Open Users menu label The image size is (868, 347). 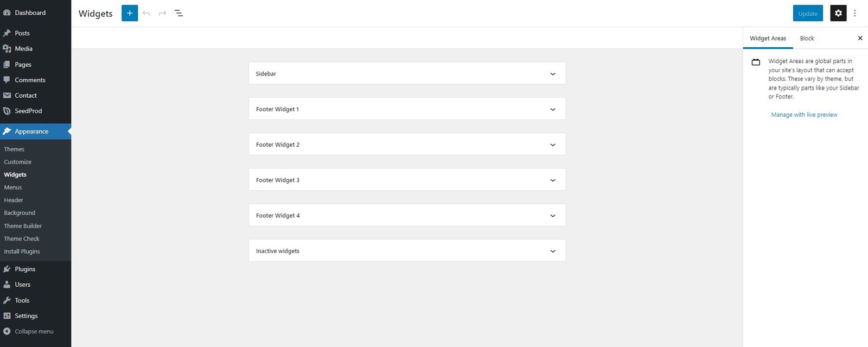click(22, 285)
